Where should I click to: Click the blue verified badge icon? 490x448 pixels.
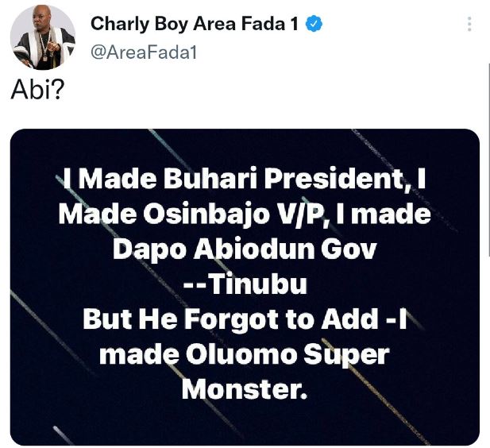pyautogui.click(x=315, y=24)
